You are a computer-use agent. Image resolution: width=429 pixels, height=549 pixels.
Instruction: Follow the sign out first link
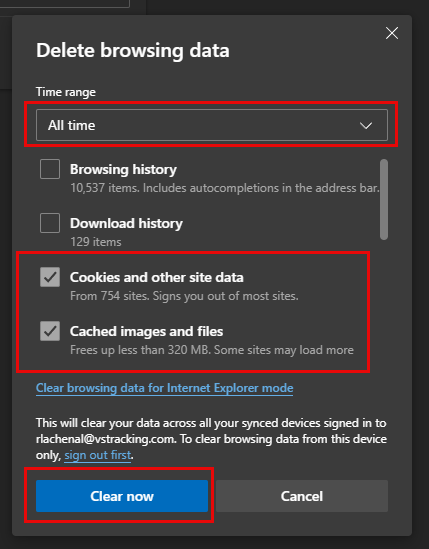(98, 455)
